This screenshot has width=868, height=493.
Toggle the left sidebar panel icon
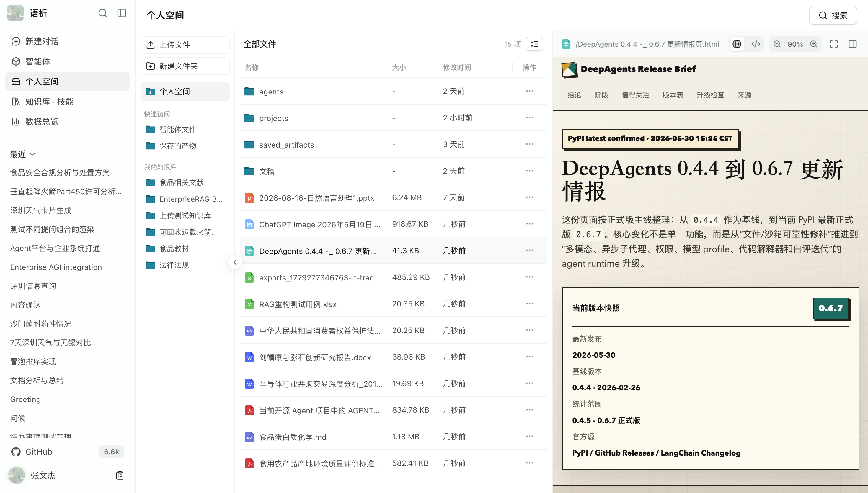(122, 13)
